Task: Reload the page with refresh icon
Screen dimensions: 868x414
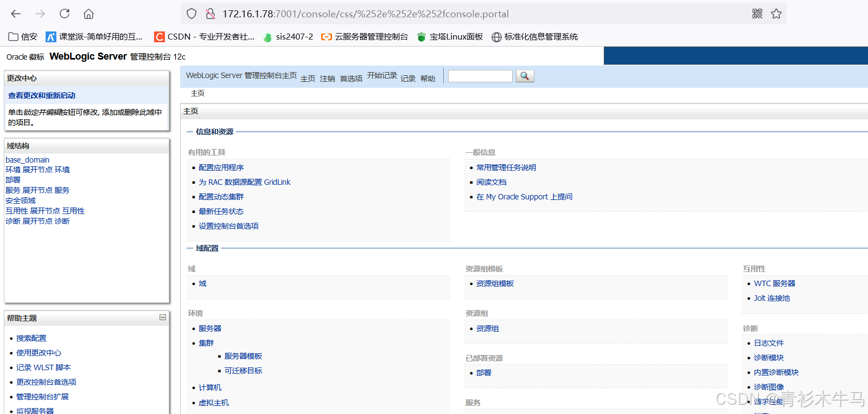Action: 65,14
